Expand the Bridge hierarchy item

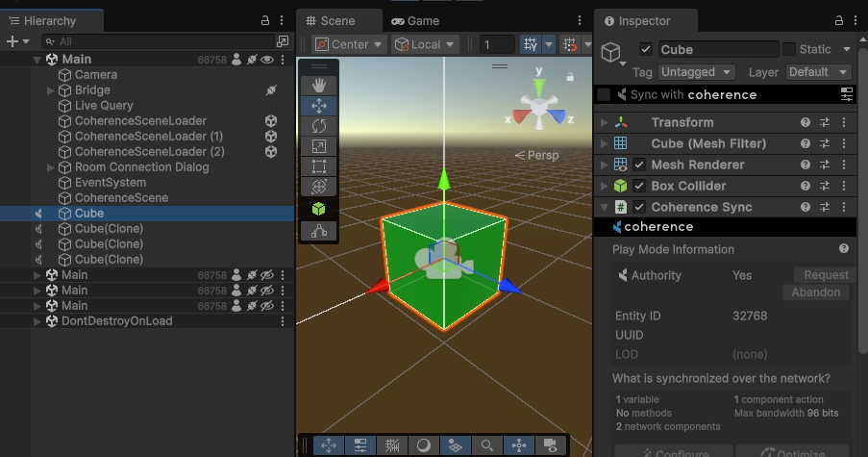pyautogui.click(x=51, y=90)
